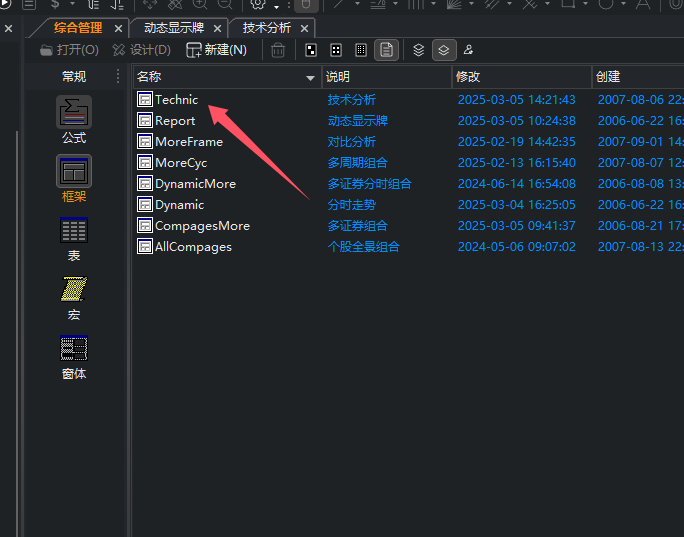Switch to small icons view
Viewport: 684px width, 537px height.
click(x=336, y=50)
